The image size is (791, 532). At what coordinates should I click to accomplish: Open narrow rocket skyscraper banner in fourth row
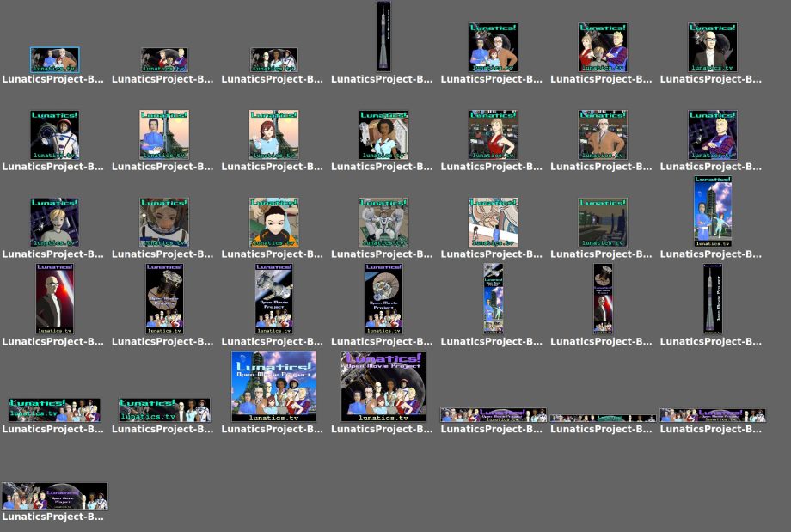[x=712, y=298]
